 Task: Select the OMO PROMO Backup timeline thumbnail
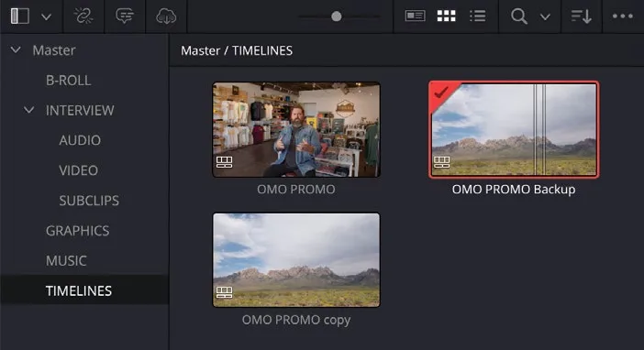pos(514,130)
